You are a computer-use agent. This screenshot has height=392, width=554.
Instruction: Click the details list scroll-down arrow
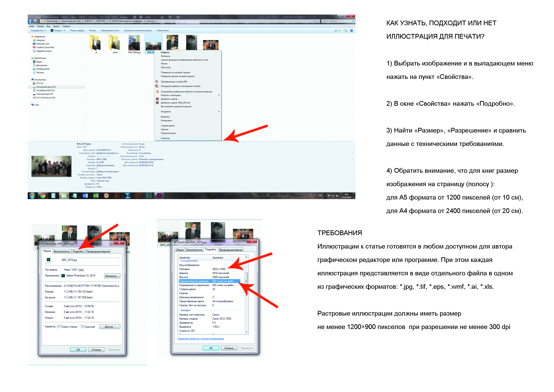[246, 332]
